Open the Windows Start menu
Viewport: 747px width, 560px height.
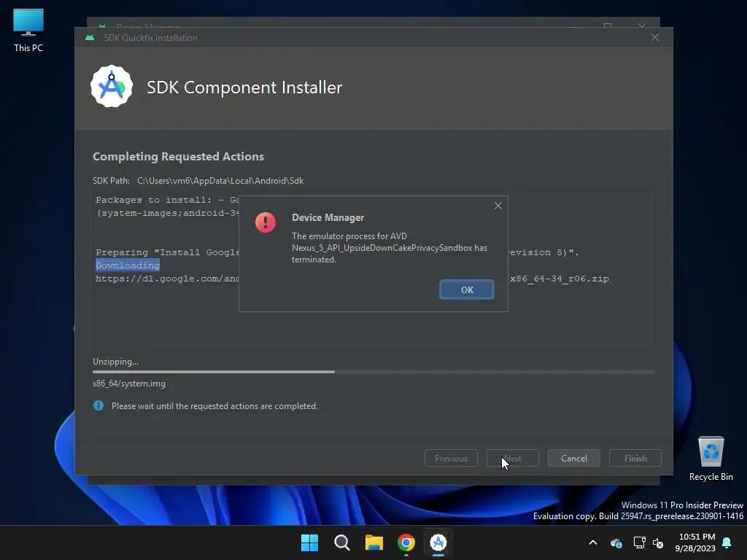click(x=309, y=542)
